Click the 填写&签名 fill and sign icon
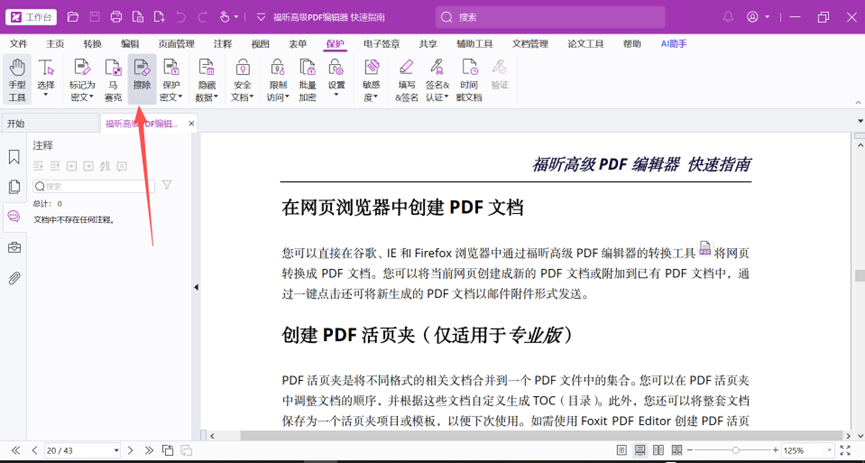This screenshot has height=463, width=865. click(x=406, y=78)
